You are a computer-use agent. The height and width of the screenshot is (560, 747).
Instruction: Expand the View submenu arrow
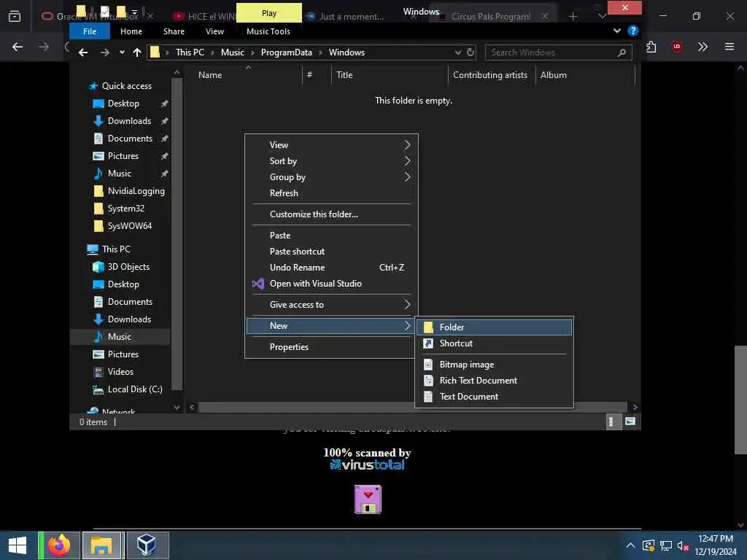407,145
